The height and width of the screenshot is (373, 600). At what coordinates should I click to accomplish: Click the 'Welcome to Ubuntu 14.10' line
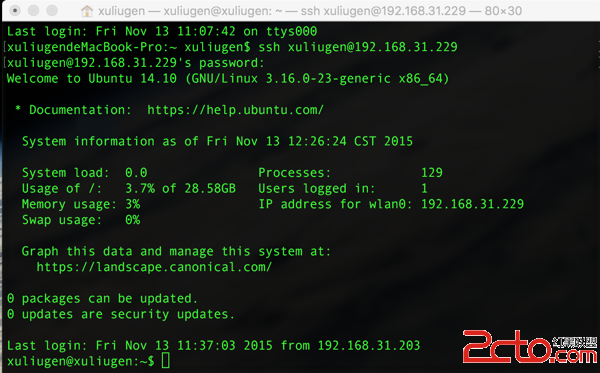228,78
